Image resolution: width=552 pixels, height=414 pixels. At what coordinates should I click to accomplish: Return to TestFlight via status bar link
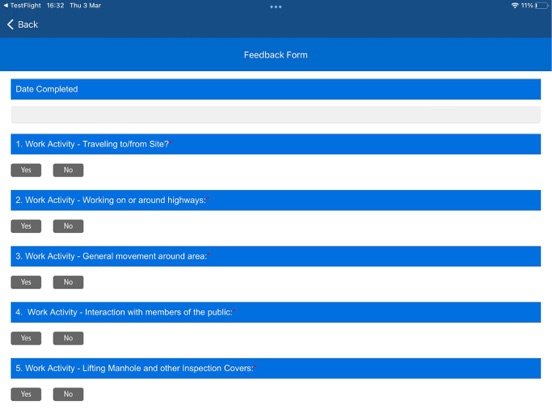(22, 6)
